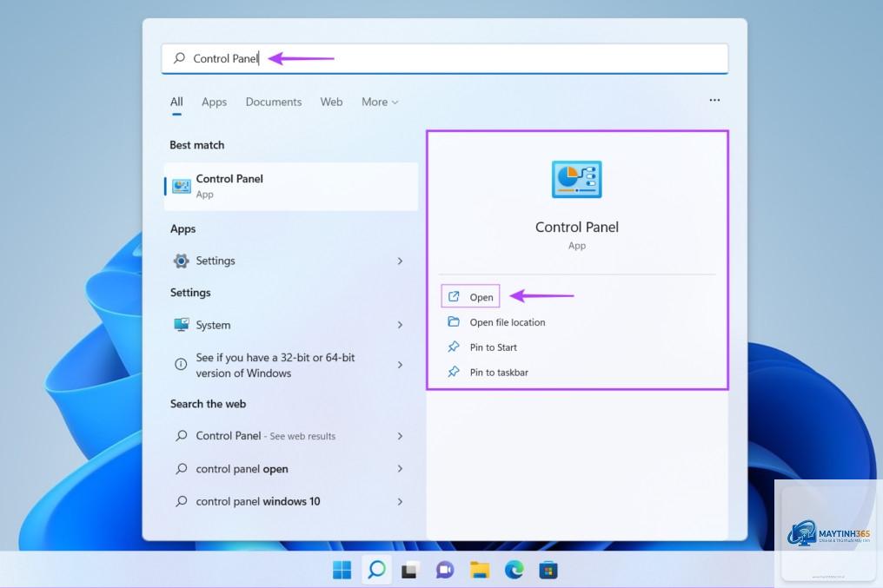
Task: Select the All filter tab
Action: (176, 102)
